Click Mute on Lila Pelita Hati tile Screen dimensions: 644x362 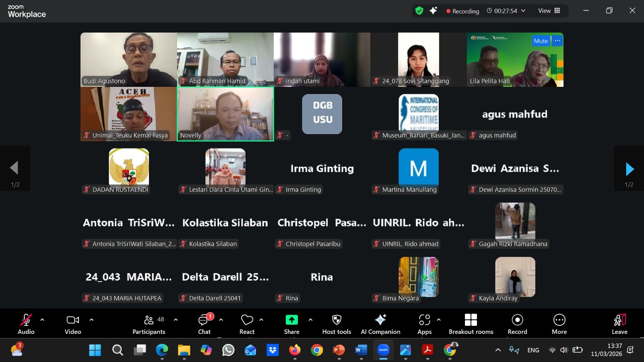541,41
